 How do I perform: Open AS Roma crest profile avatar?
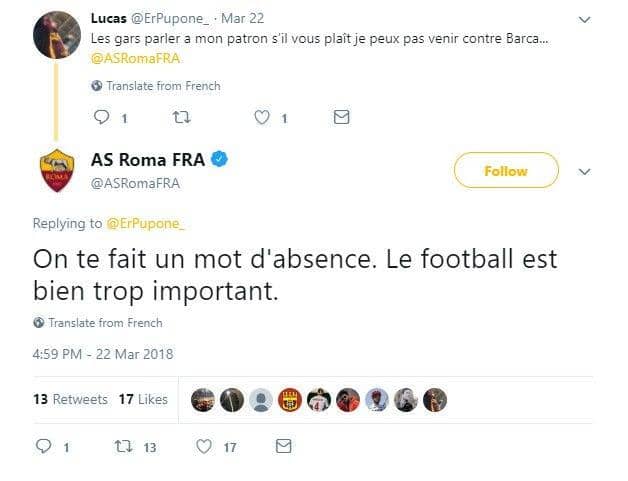(x=57, y=171)
